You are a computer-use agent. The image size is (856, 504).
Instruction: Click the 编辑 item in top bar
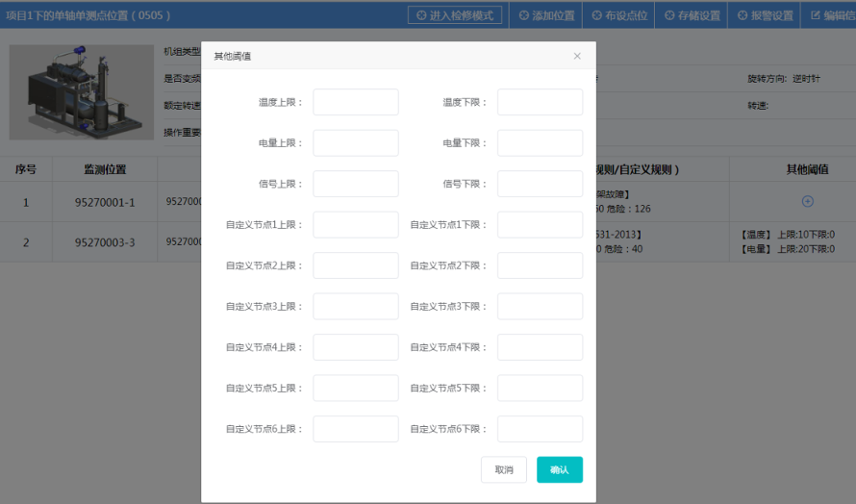coord(833,15)
